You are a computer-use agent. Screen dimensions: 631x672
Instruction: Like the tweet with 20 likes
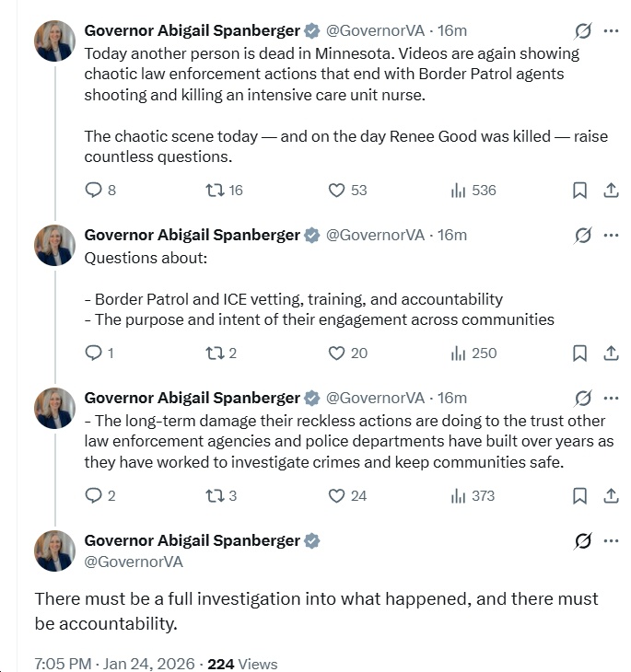[337, 353]
